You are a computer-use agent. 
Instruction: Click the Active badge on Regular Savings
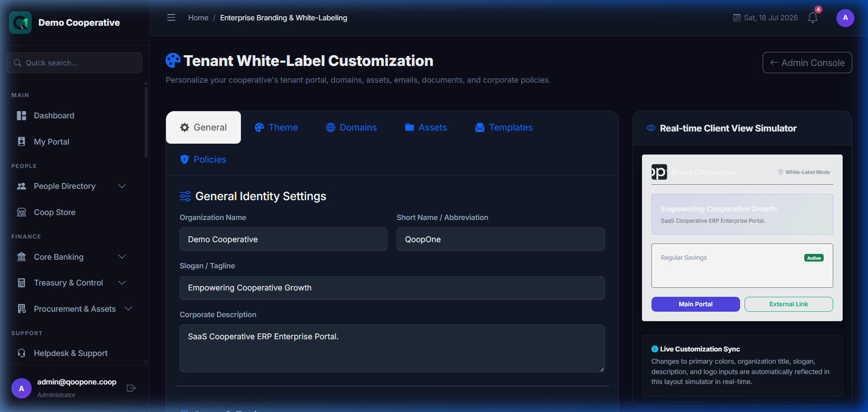[814, 258]
